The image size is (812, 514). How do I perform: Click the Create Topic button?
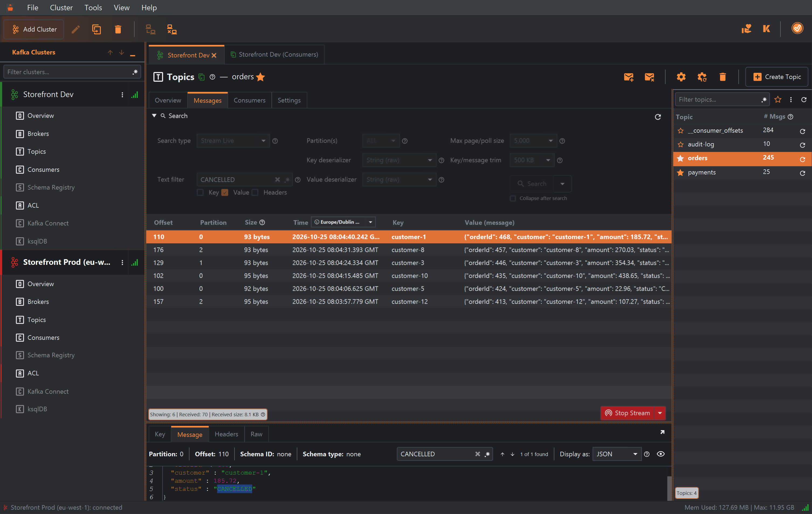[777, 77]
